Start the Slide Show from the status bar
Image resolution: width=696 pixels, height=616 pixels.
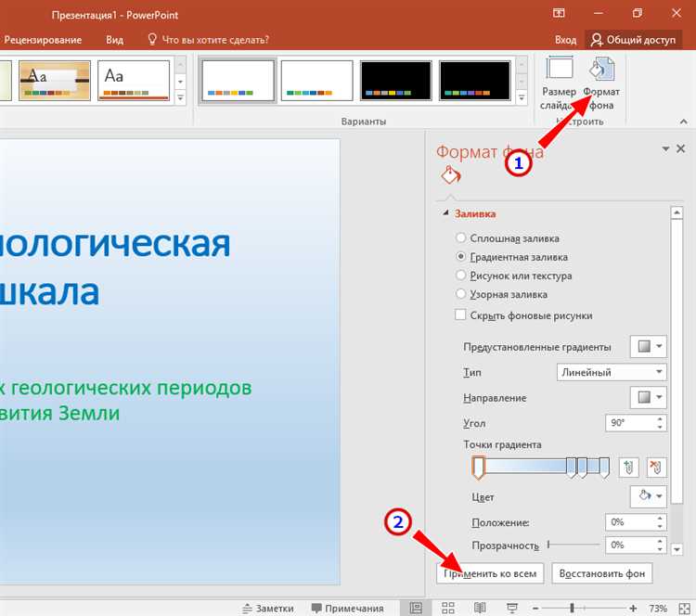point(511,608)
